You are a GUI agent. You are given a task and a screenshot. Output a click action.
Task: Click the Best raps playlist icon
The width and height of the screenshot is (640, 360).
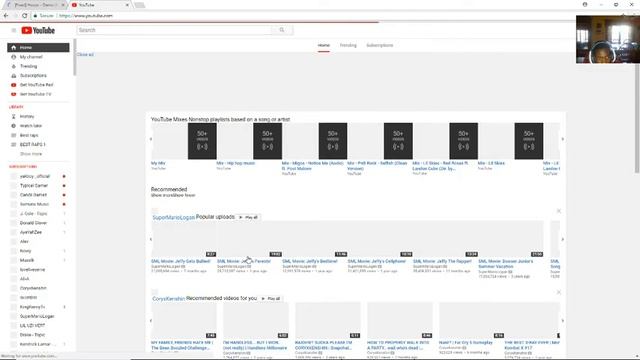tap(13, 135)
